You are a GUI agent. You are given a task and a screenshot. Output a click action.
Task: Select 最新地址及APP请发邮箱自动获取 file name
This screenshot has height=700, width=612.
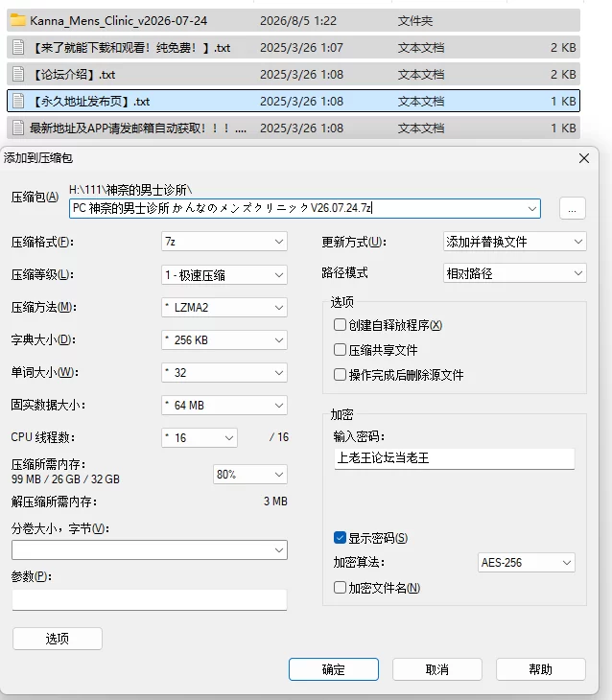point(138,128)
